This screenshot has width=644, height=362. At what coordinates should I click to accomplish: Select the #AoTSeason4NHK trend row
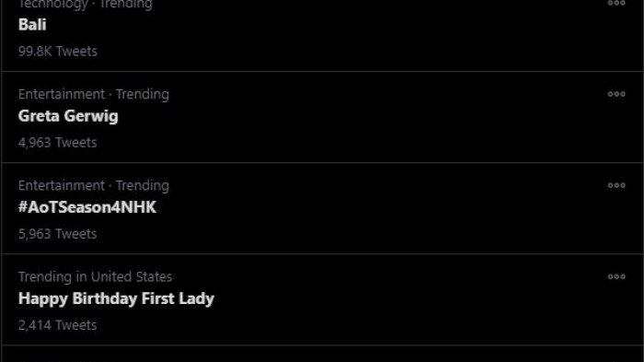click(x=322, y=208)
